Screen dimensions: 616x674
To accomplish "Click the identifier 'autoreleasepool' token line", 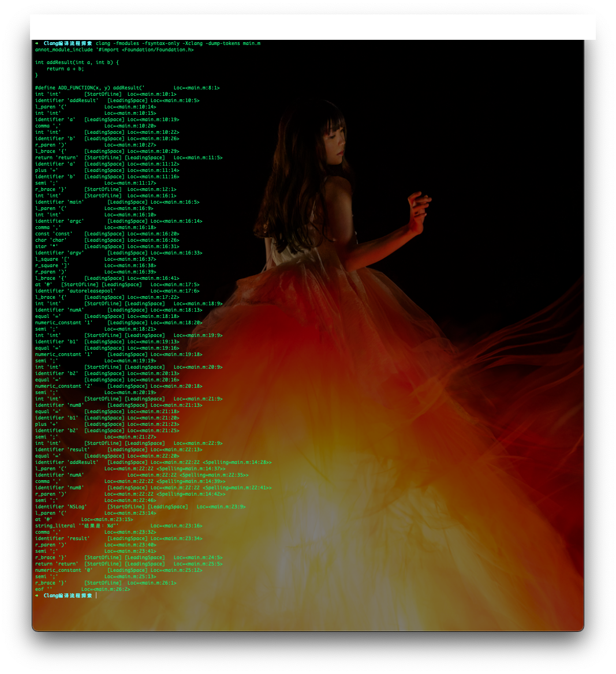I will 117,291.
